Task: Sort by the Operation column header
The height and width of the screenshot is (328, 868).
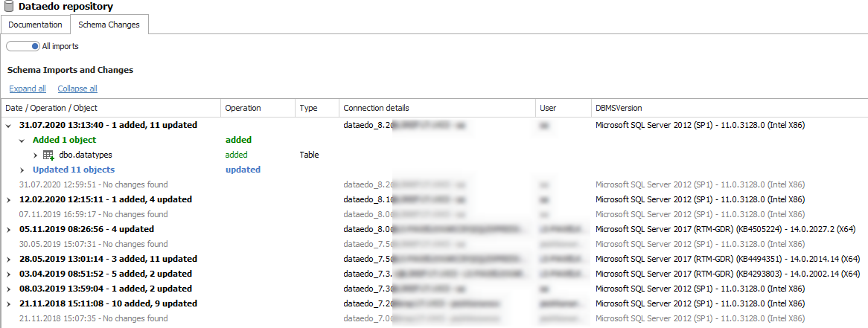Action: [x=243, y=108]
